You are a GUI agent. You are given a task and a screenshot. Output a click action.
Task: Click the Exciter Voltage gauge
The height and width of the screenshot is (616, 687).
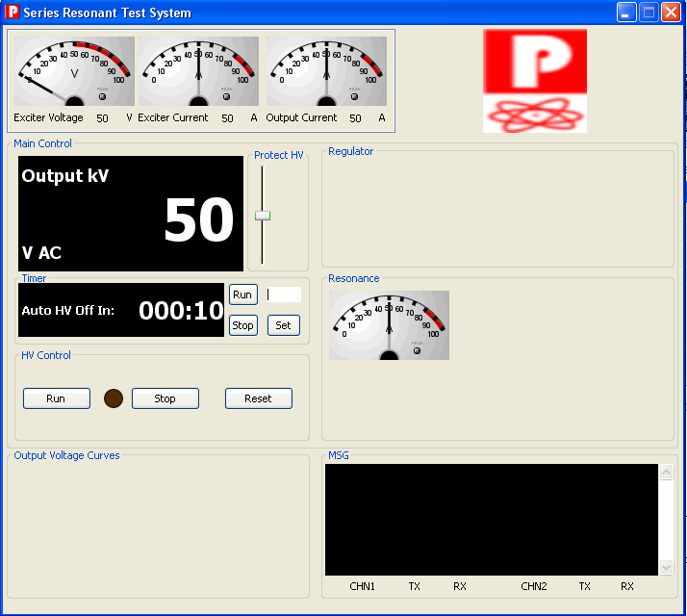pos(74,71)
